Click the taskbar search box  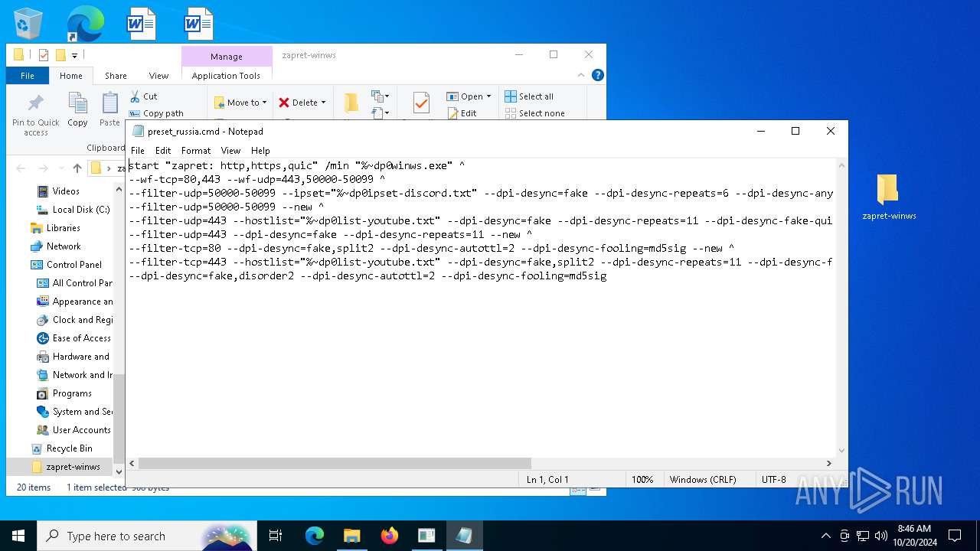click(145, 536)
